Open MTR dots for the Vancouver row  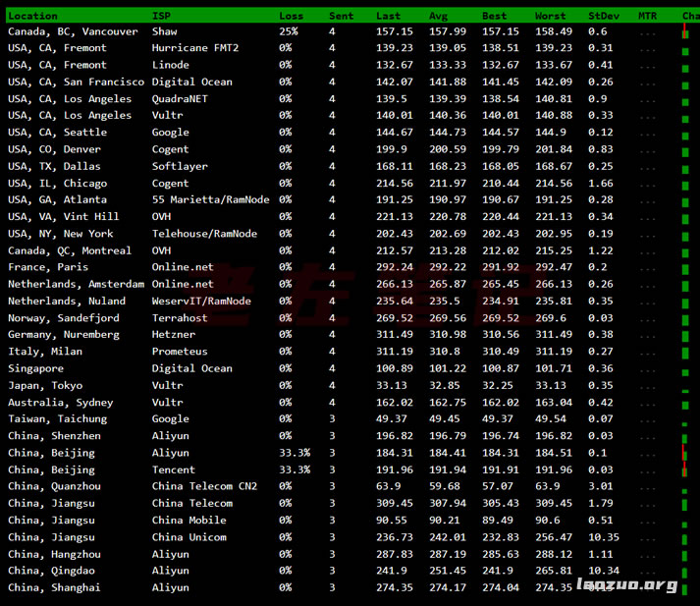pyautogui.click(x=647, y=33)
